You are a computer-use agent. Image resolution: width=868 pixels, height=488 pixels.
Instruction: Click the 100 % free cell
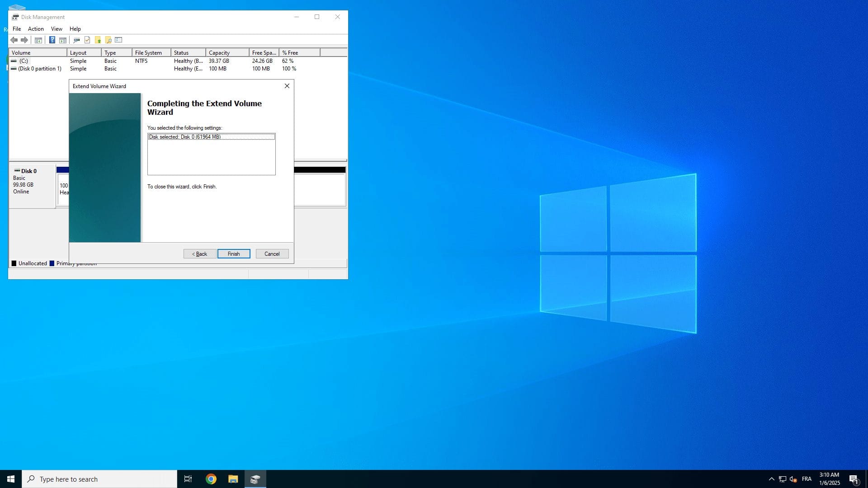coord(289,69)
